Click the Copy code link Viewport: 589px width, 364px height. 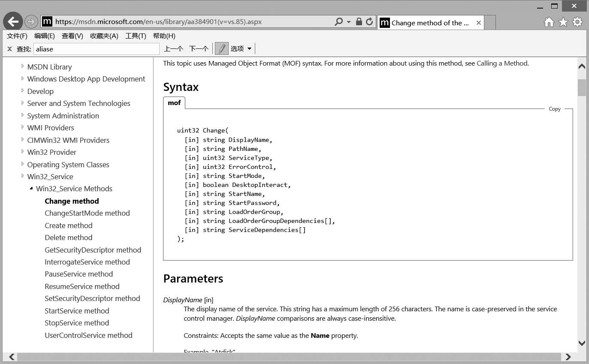[554, 109]
